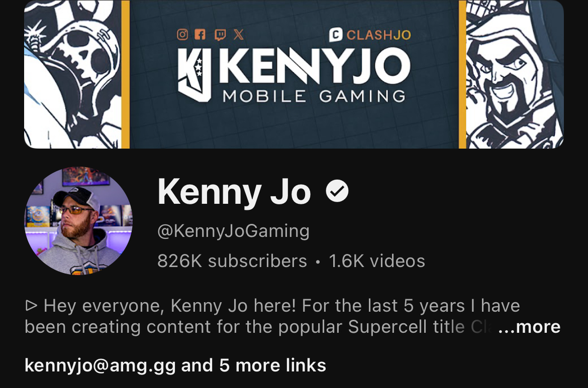Click the KENNYJO title in the banner
The image size is (588, 388).
tap(315, 66)
